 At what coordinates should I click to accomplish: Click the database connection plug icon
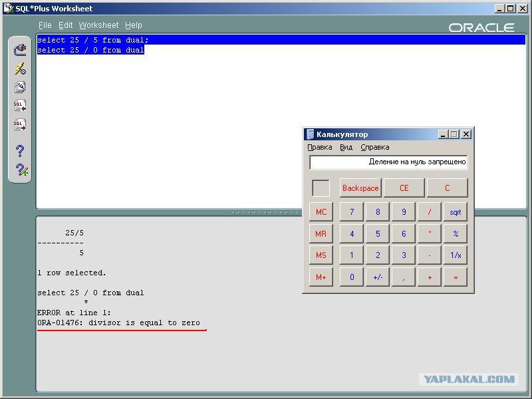pos(20,50)
